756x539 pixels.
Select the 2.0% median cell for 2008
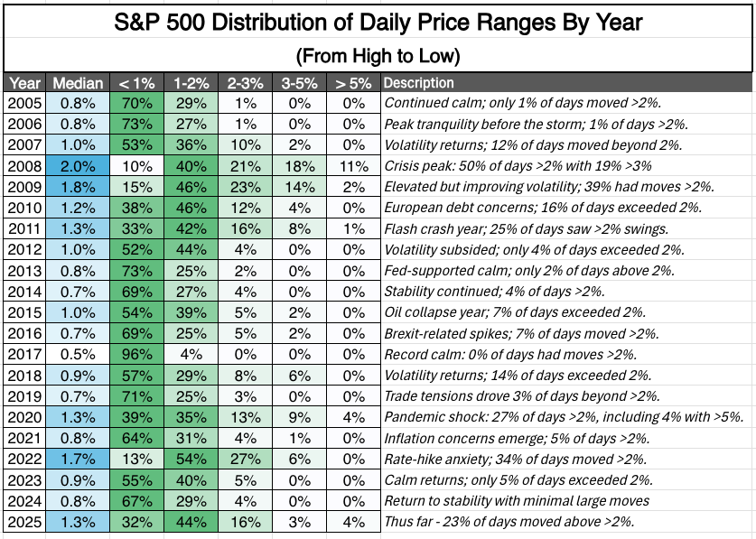78,166
